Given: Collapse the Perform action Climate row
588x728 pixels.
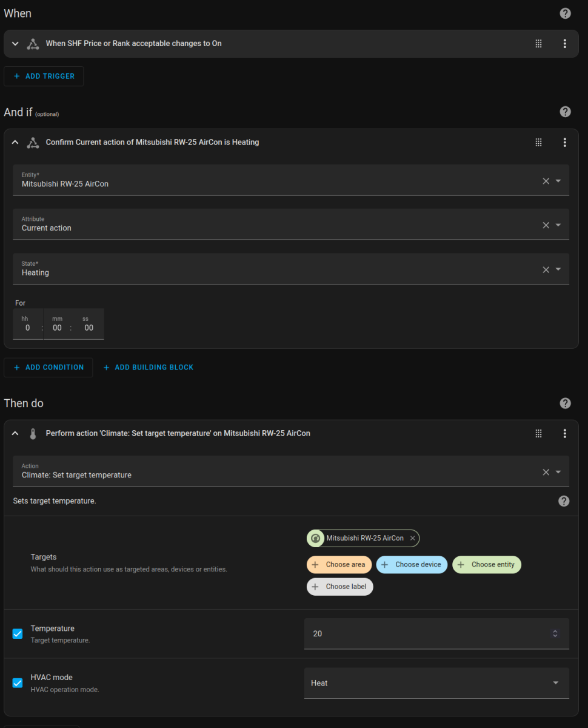Looking at the screenshot, I should coord(16,434).
